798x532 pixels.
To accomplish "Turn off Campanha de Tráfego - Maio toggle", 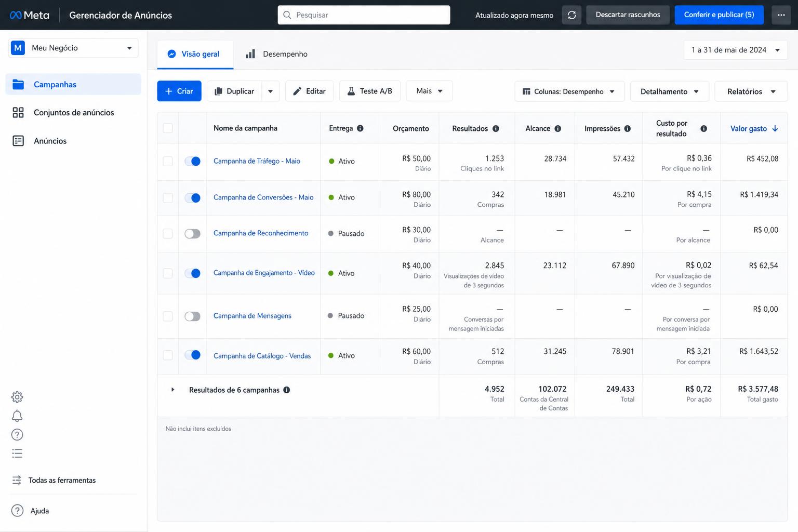I will click(x=192, y=161).
